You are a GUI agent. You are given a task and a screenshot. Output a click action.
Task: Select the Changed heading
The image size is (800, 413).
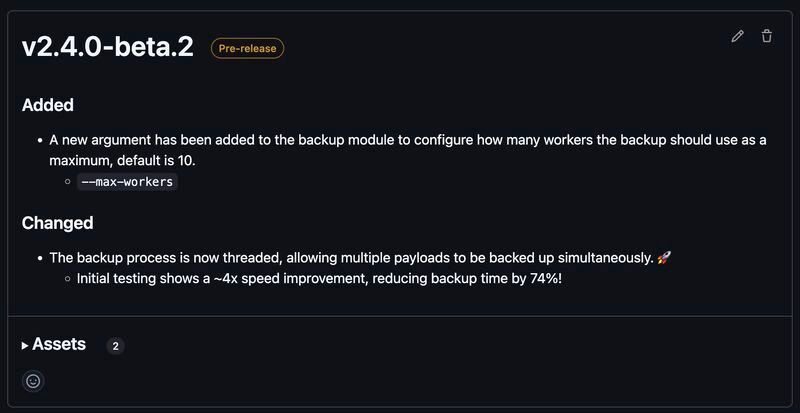point(58,223)
